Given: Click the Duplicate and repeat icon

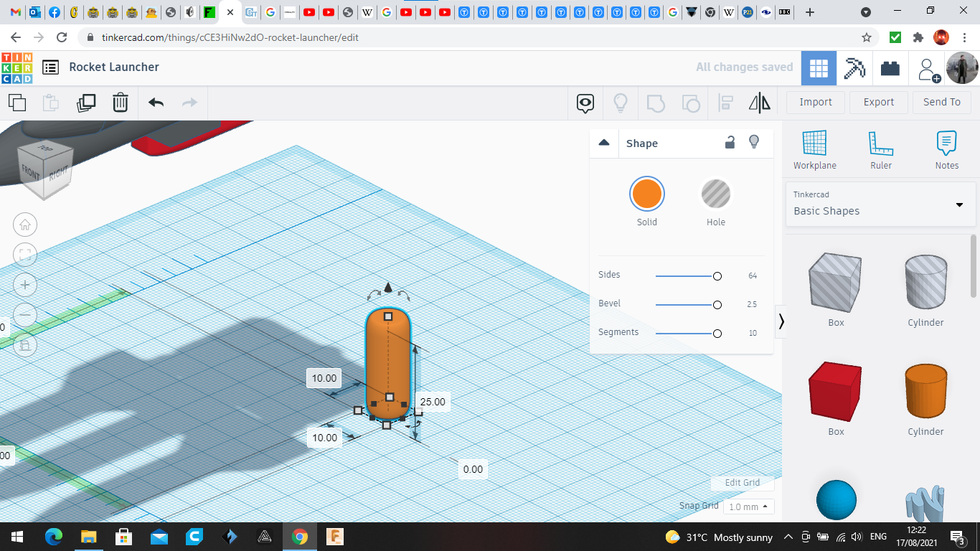Looking at the screenshot, I should pos(86,103).
